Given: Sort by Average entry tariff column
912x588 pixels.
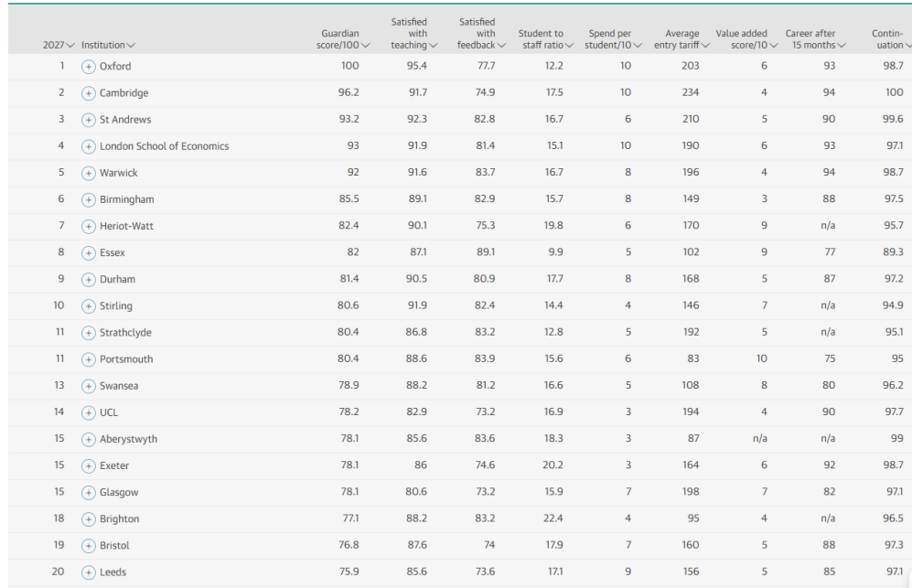Looking at the screenshot, I should coord(681,39).
